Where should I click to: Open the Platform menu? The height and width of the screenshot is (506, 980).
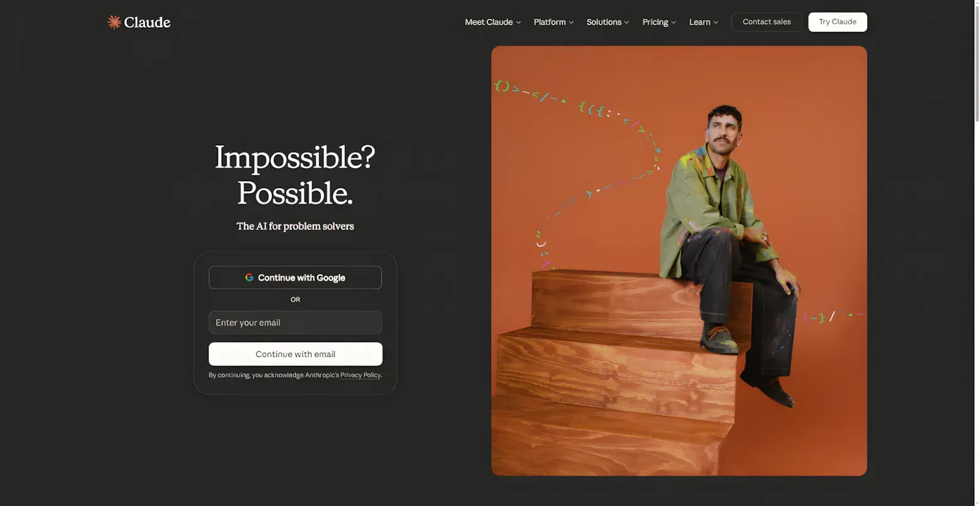(x=553, y=22)
